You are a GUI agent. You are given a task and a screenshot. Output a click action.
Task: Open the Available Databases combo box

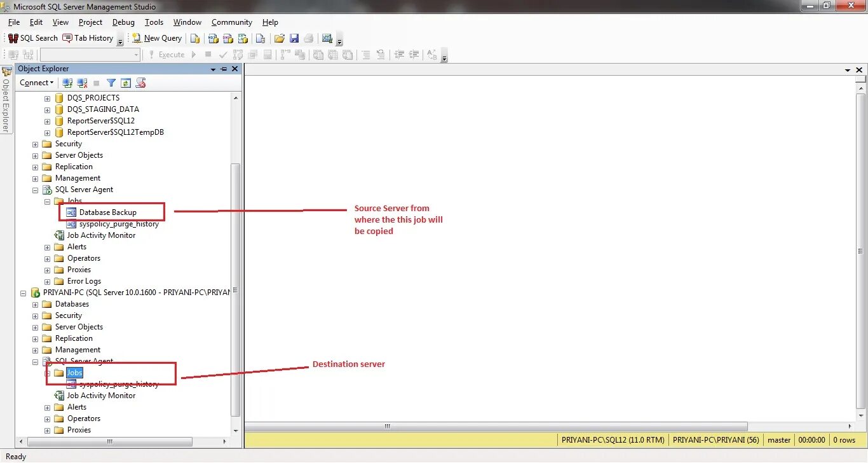(x=90, y=55)
